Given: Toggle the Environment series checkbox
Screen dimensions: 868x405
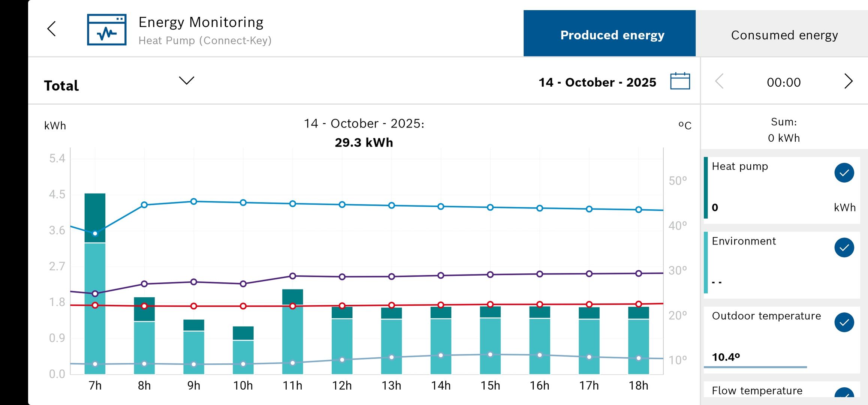Looking at the screenshot, I should 844,247.
